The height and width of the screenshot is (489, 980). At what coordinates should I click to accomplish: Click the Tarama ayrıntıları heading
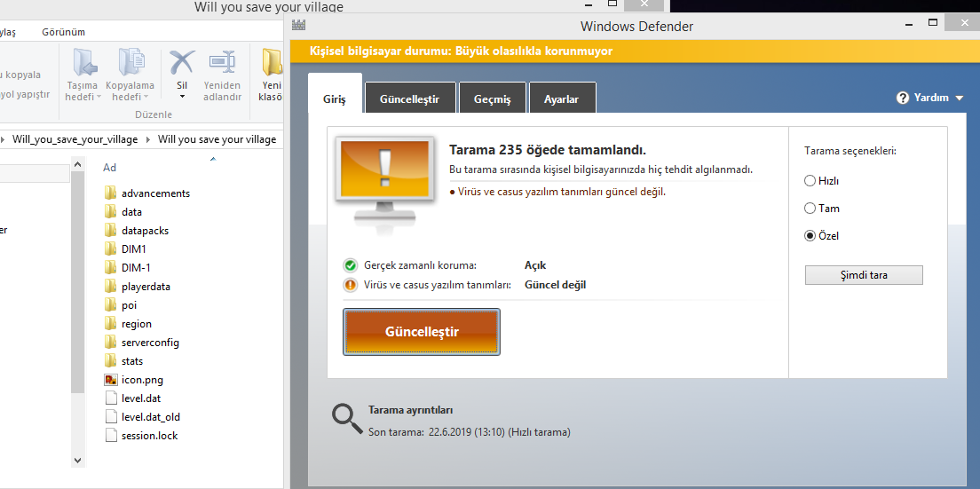click(411, 410)
